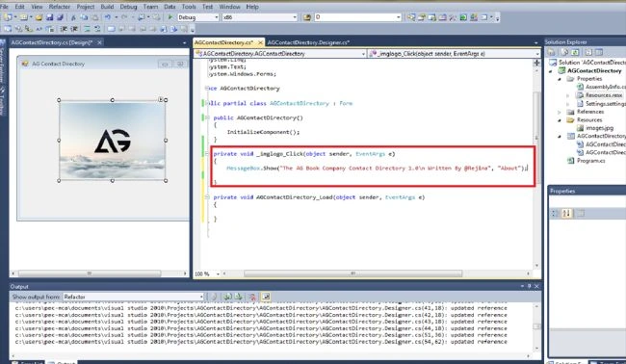Open the editor zoom 100 % dropdown

coord(207,273)
